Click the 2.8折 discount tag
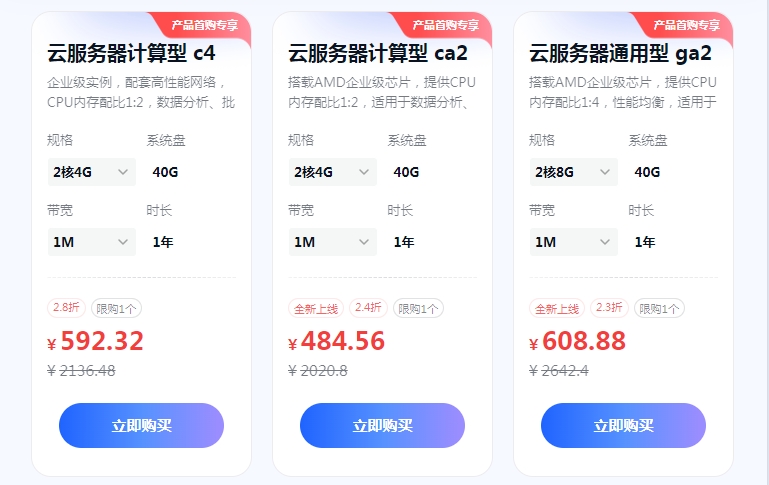 pyautogui.click(x=64, y=308)
